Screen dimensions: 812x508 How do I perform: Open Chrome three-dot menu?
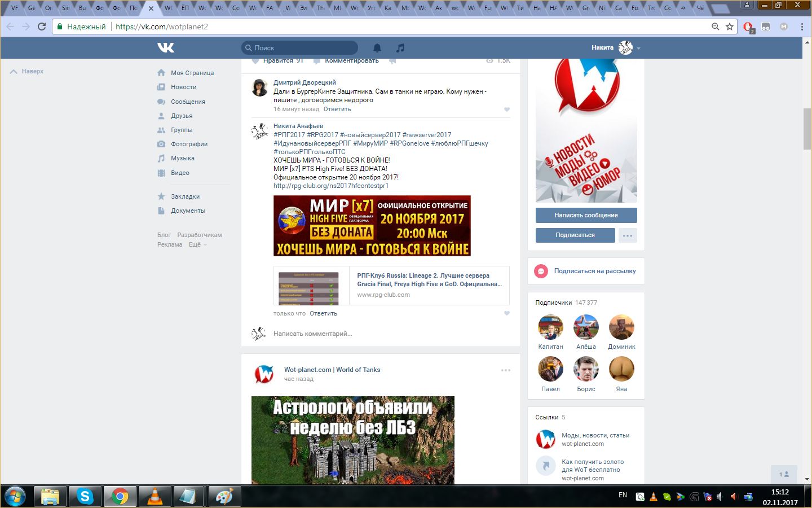click(802, 27)
